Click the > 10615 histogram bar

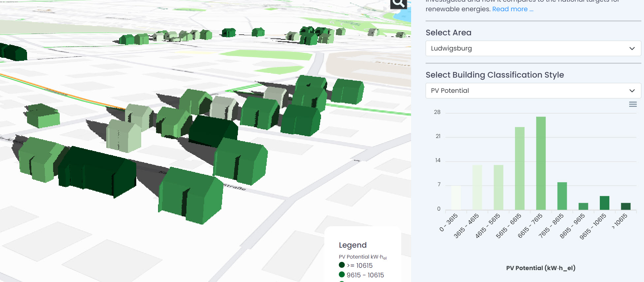pyautogui.click(x=626, y=206)
